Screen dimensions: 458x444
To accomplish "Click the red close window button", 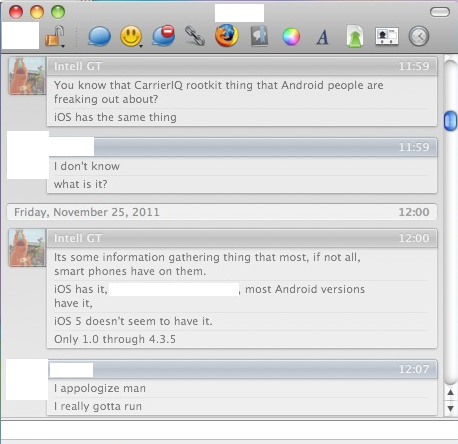I will coord(16,12).
